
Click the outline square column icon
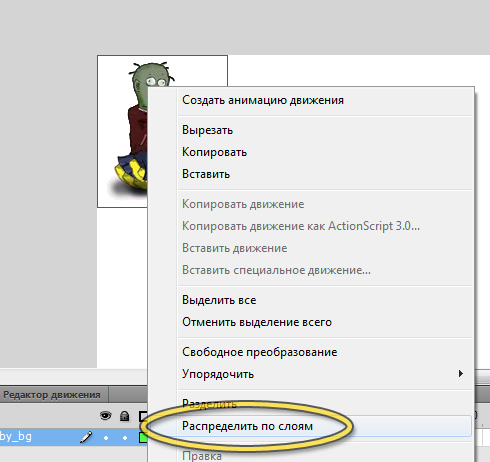(x=143, y=416)
